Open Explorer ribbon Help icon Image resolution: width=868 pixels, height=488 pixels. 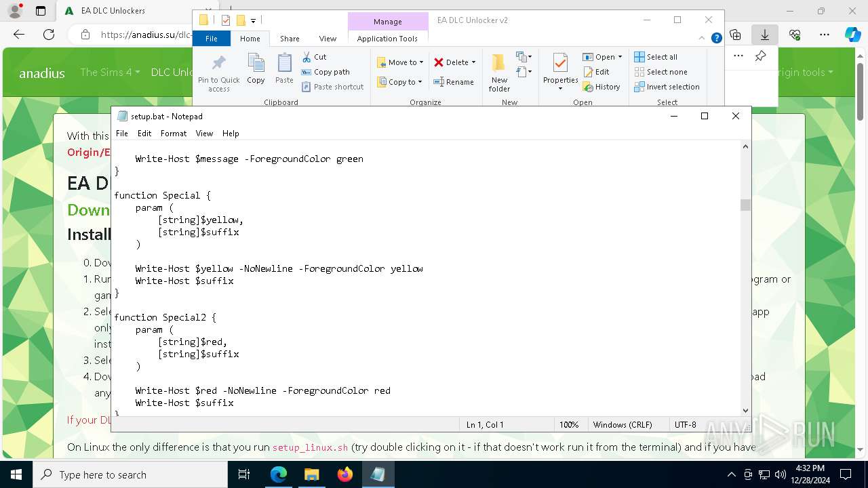click(x=716, y=39)
